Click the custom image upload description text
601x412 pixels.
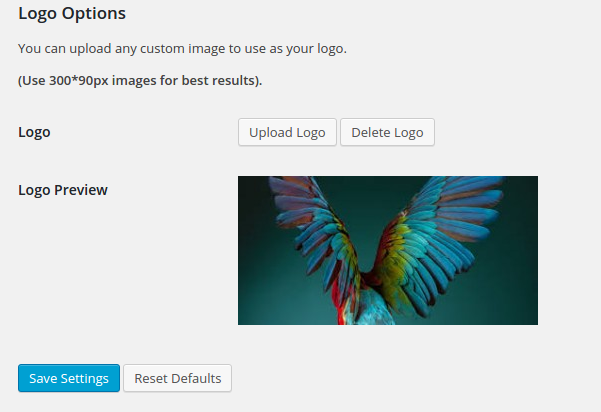point(182,48)
